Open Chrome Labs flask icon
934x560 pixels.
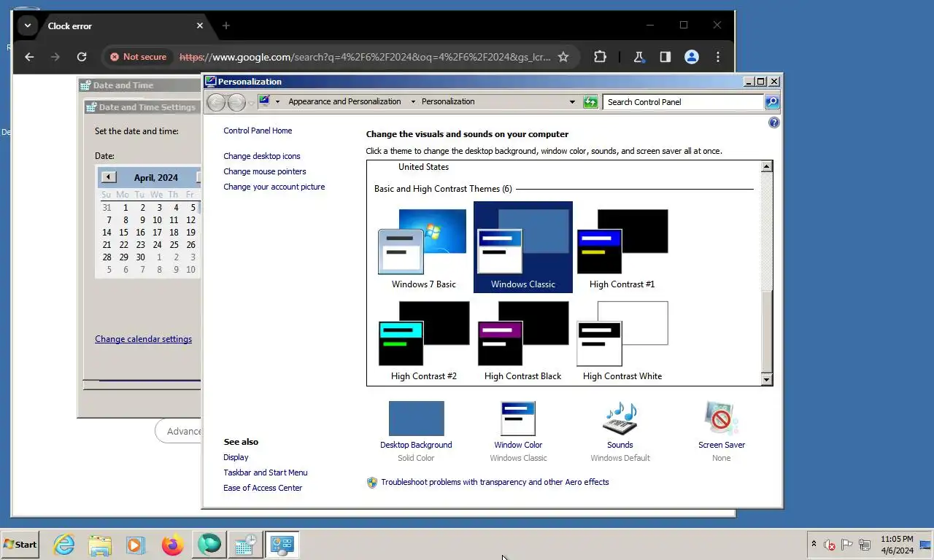point(638,57)
